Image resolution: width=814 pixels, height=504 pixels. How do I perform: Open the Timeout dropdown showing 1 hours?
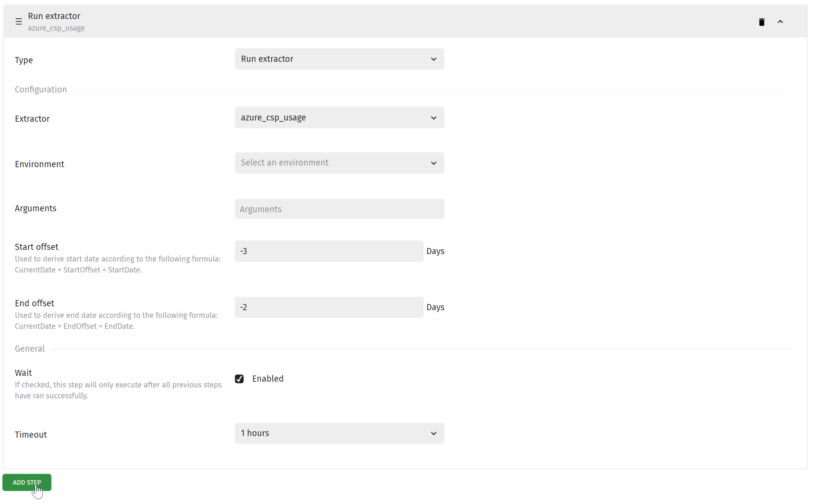click(339, 433)
